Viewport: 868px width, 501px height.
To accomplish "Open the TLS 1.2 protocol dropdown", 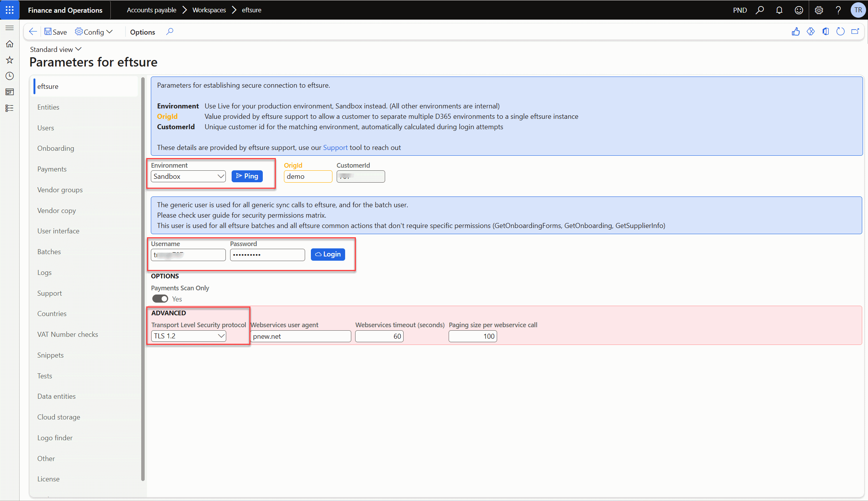I will pos(189,336).
